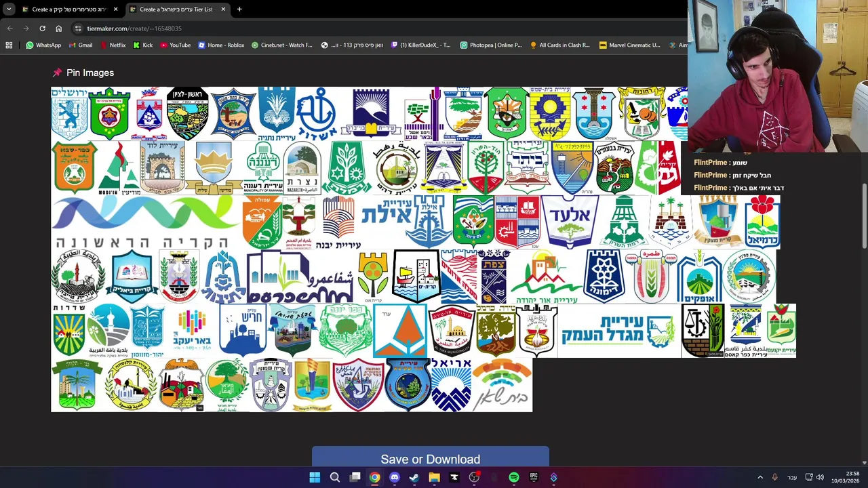Open OBS Studio from the taskbar

point(474,478)
